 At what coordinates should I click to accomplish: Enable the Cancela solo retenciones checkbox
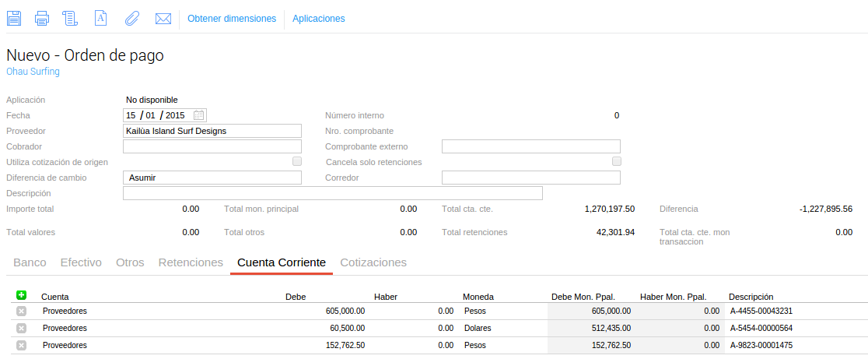coord(617,161)
